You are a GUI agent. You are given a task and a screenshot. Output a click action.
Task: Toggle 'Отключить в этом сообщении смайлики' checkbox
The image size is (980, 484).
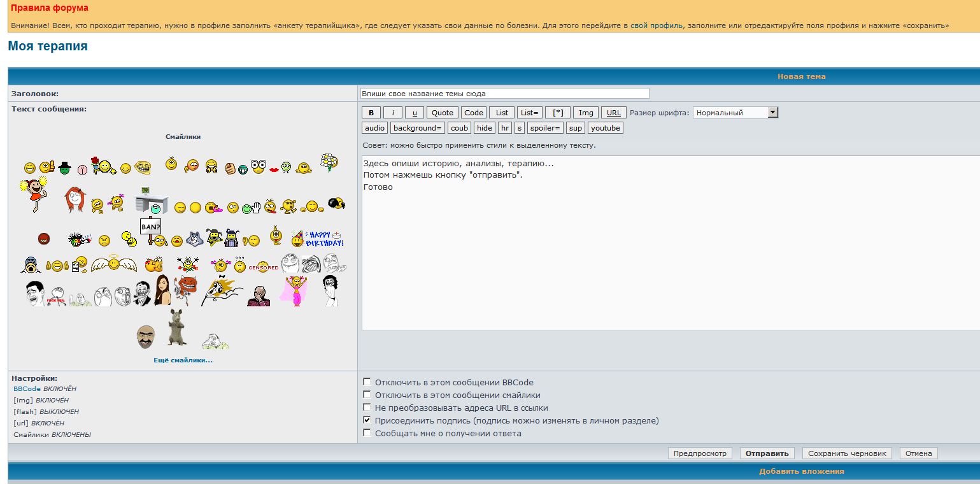367,395
